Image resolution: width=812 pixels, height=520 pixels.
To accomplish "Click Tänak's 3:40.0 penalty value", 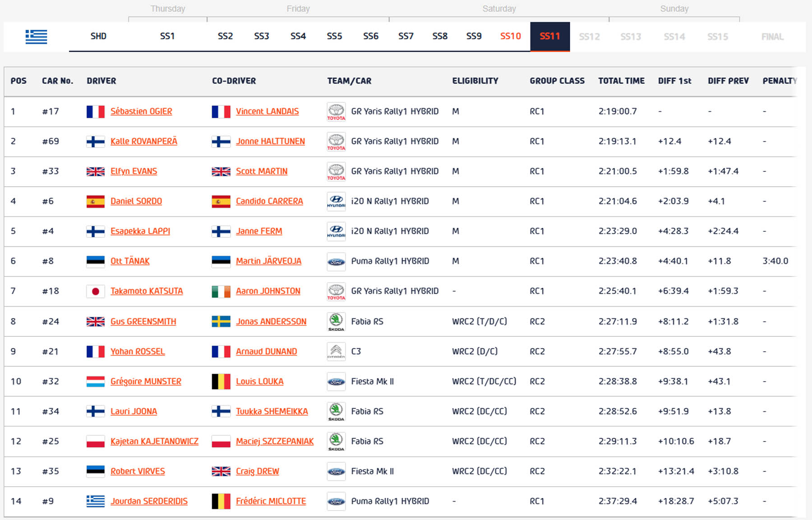I will tap(775, 261).
